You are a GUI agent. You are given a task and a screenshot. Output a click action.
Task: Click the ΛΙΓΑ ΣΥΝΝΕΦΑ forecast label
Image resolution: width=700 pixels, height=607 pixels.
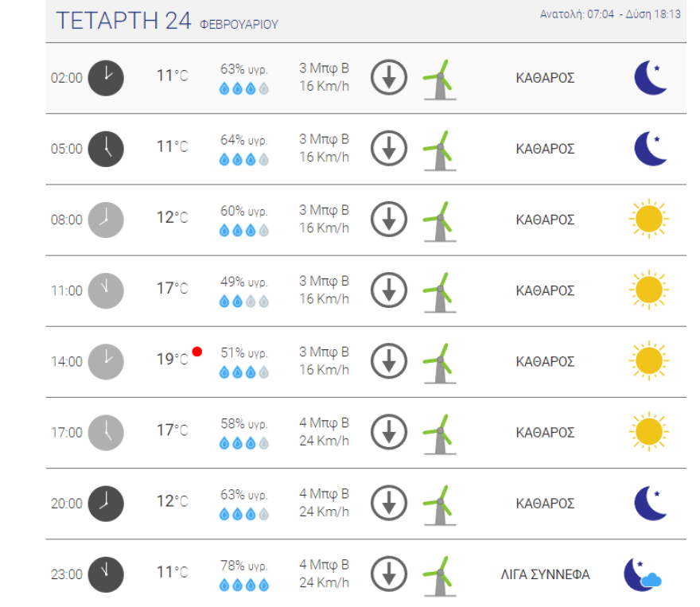tap(546, 574)
